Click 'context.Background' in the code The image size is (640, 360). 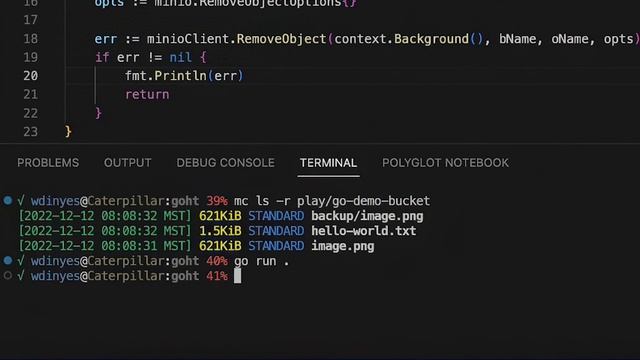tap(401, 39)
